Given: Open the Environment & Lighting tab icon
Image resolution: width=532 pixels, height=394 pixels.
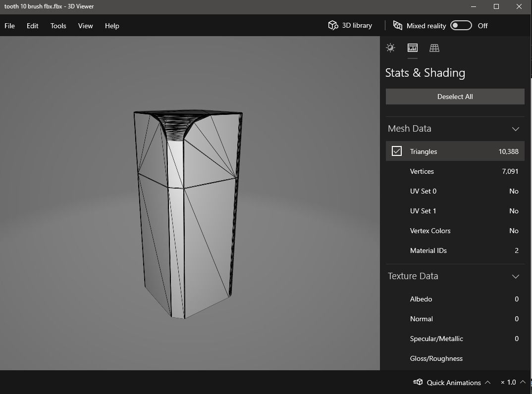Looking at the screenshot, I should [x=390, y=48].
